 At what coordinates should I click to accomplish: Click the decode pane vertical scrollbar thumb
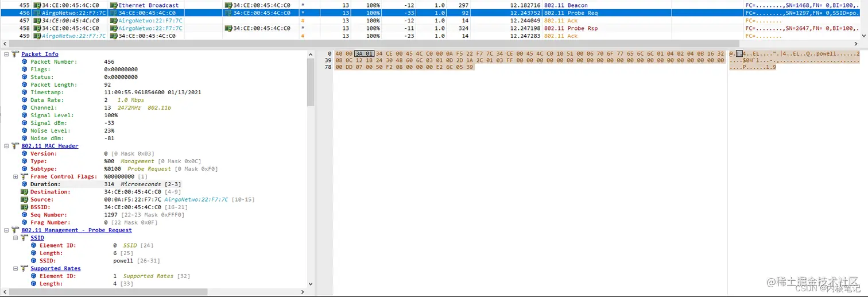pos(311,82)
